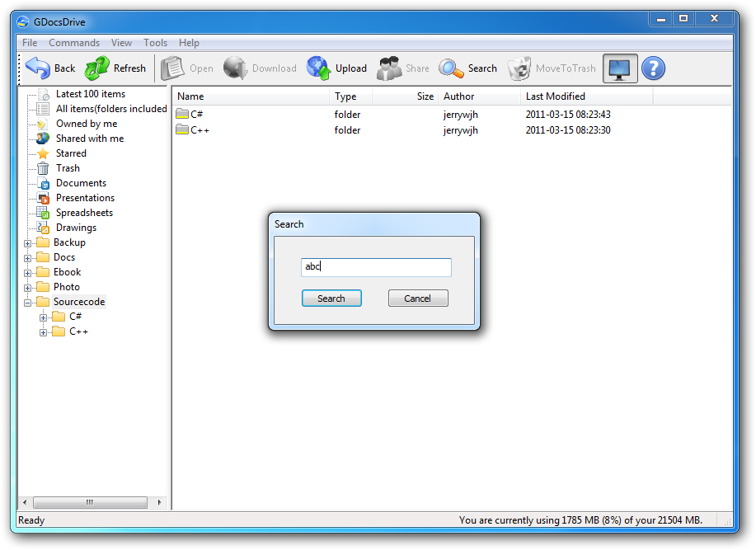756x550 pixels.
Task: Click the Trash can icon in tree
Action: coord(43,168)
